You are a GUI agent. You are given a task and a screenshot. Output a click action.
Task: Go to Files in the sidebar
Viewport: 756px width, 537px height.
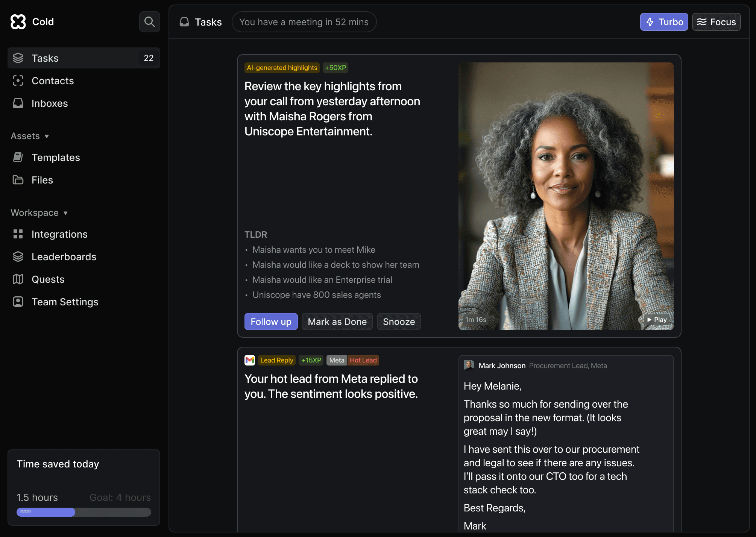pos(42,180)
